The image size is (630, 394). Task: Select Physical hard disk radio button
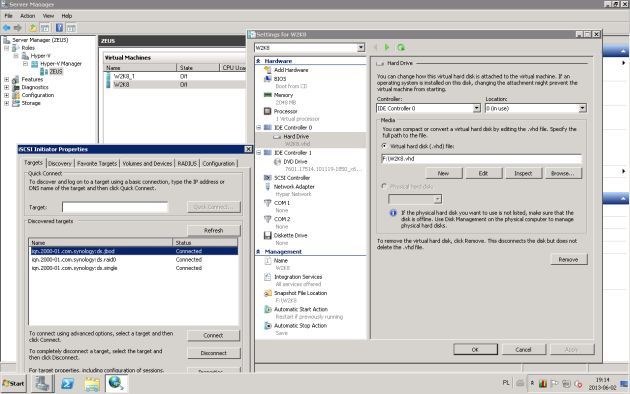tap(384, 186)
